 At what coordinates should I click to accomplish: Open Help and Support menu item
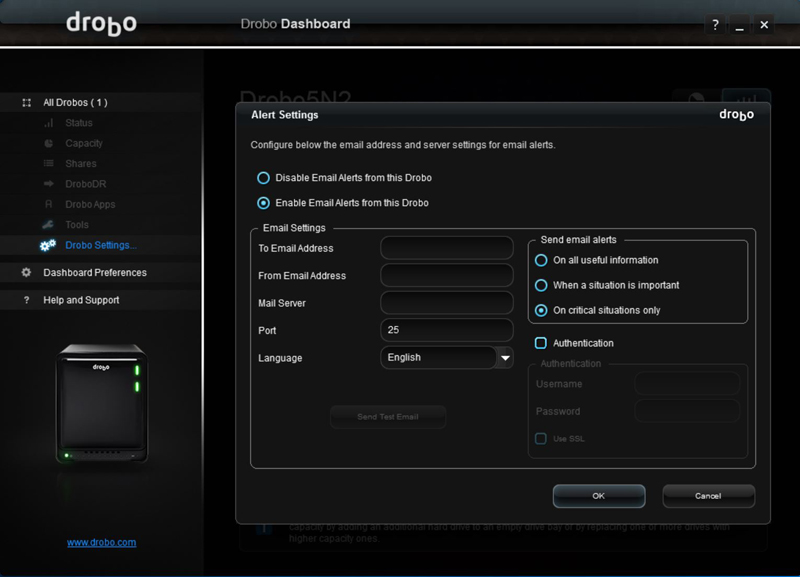81,300
